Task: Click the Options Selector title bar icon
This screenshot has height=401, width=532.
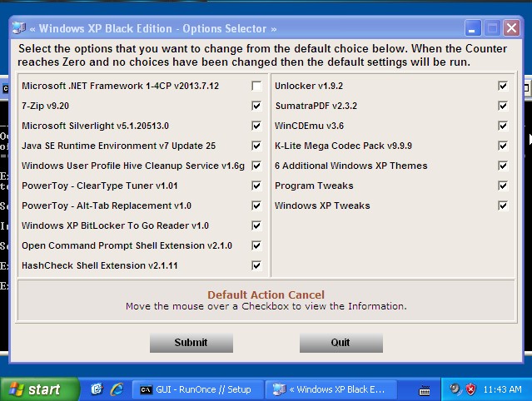Action: tap(18, 28)
